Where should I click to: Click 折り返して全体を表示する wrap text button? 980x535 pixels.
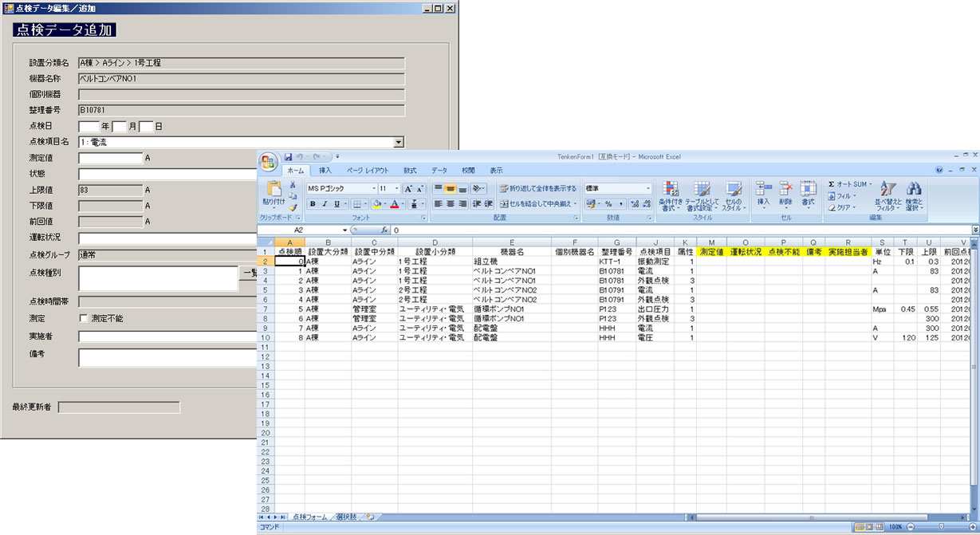[537, 189]
